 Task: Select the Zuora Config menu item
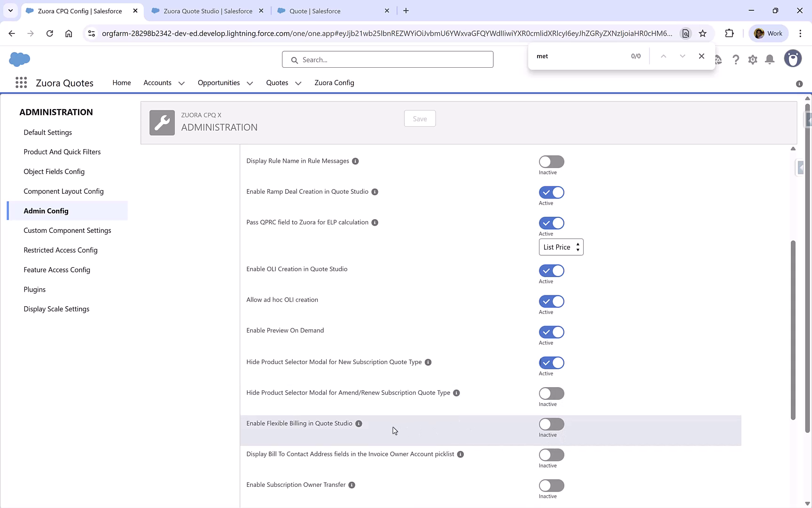334,83
